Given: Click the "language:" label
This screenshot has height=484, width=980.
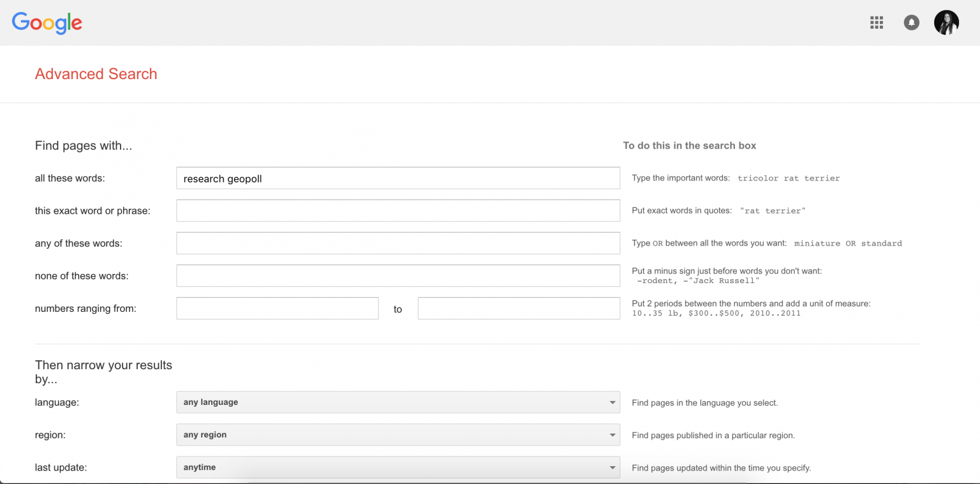Looking at the screenshot, I should (x=57, y=402).
